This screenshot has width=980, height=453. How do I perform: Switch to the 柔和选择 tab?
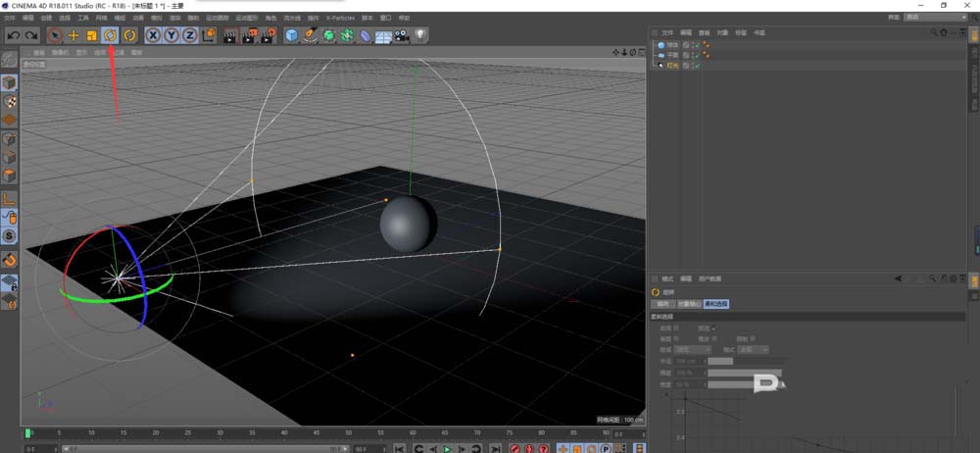(x=716, y=304)
